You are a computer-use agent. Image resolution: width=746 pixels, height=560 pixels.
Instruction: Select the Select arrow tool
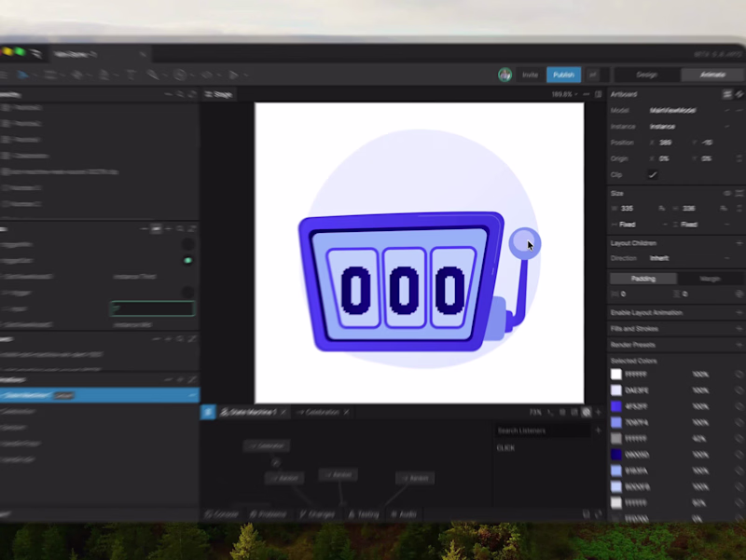(22, 75)
